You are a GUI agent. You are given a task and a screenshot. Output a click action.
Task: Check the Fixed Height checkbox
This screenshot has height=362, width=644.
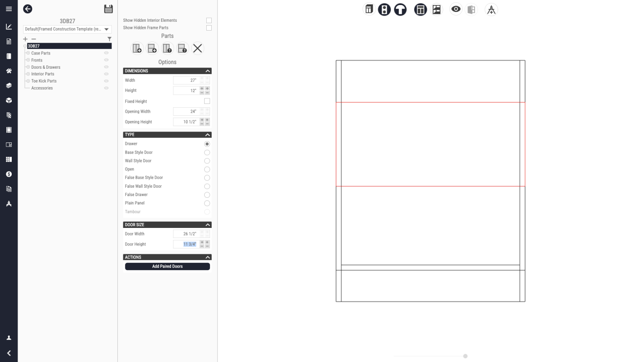[x=207, y=101]
